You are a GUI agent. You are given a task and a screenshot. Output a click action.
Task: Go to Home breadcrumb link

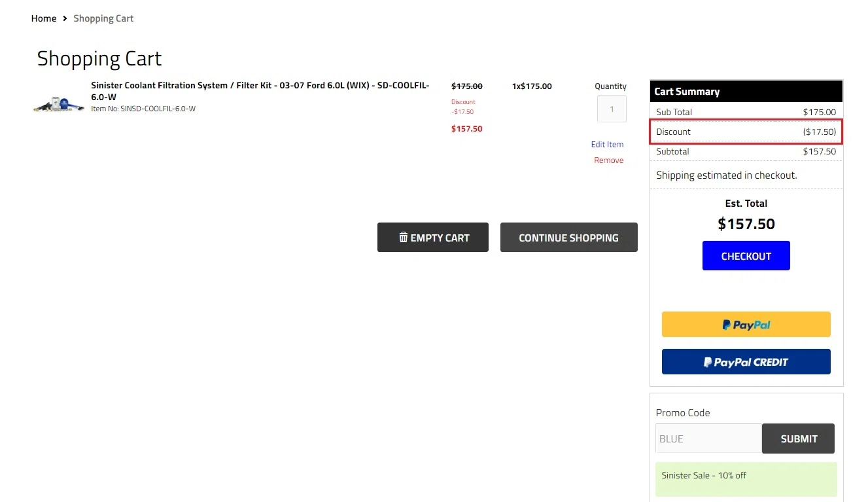[x=44, y=18]
